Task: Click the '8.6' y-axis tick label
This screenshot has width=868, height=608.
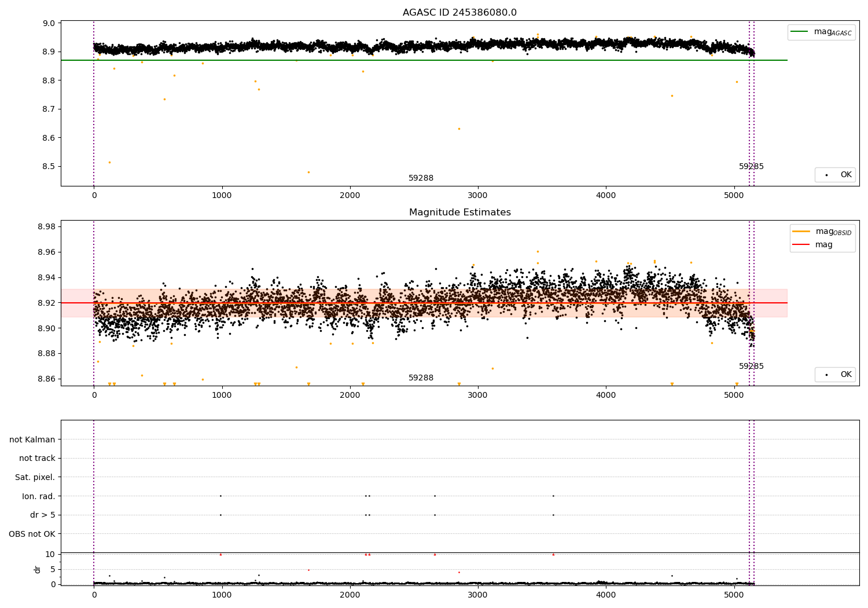Action: click(49, 138)
